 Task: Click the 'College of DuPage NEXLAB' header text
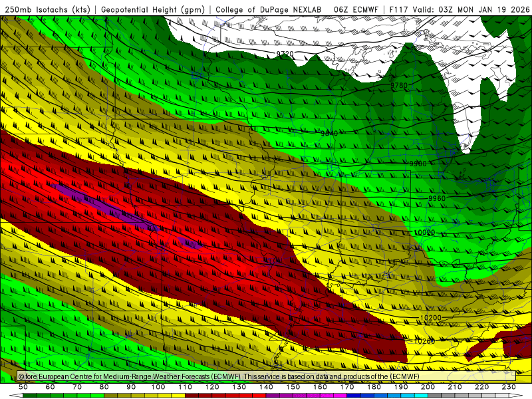pyautogui.click(x=269, y=9)
